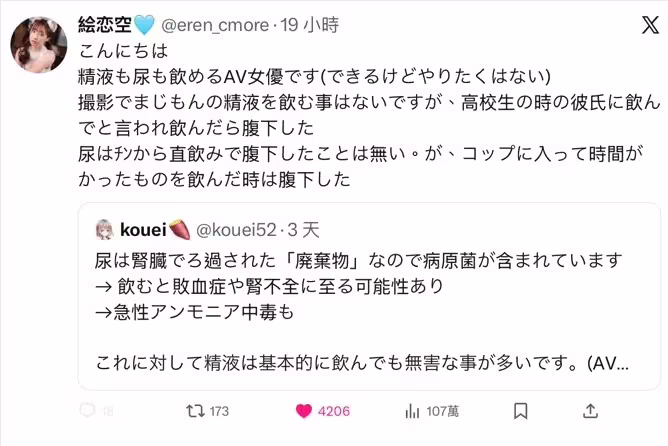View post analytics bar chart icon
Viewport: 668px width, 446px height.
(412, 411)
